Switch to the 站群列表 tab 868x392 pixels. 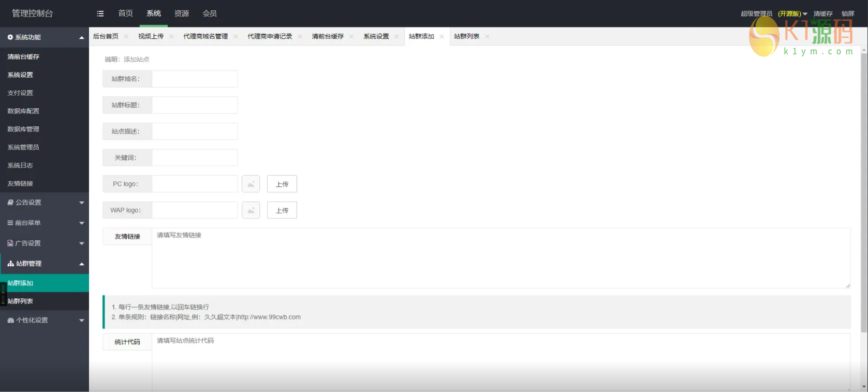pyautogui.click(x=466, y=36)
